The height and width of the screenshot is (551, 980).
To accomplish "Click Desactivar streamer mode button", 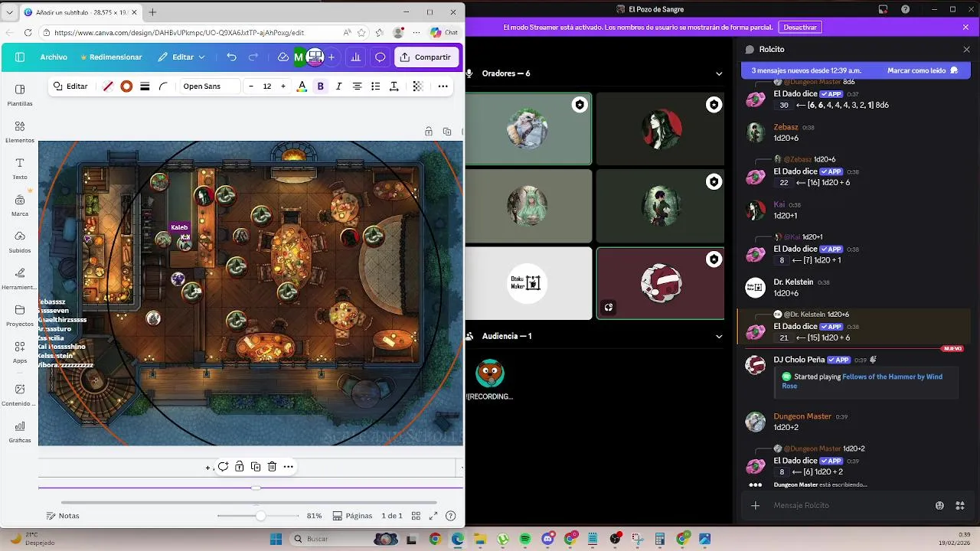I will click(x=800, y=27).
